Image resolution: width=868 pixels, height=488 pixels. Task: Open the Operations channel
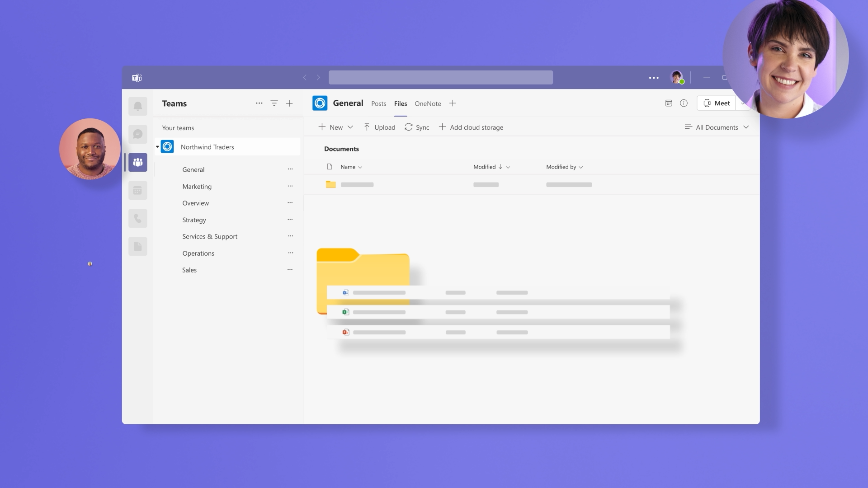point(198,253)
